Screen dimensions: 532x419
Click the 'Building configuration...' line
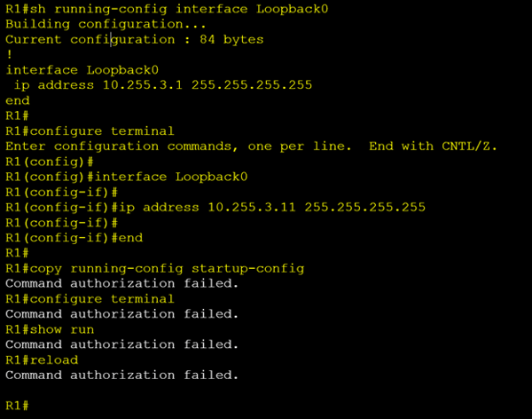(x=106, y=24)
